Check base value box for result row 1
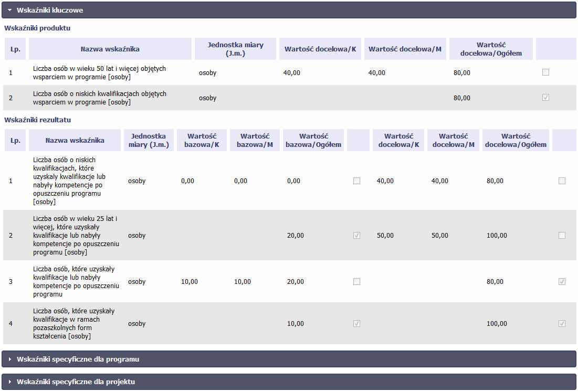 [356, 181]
